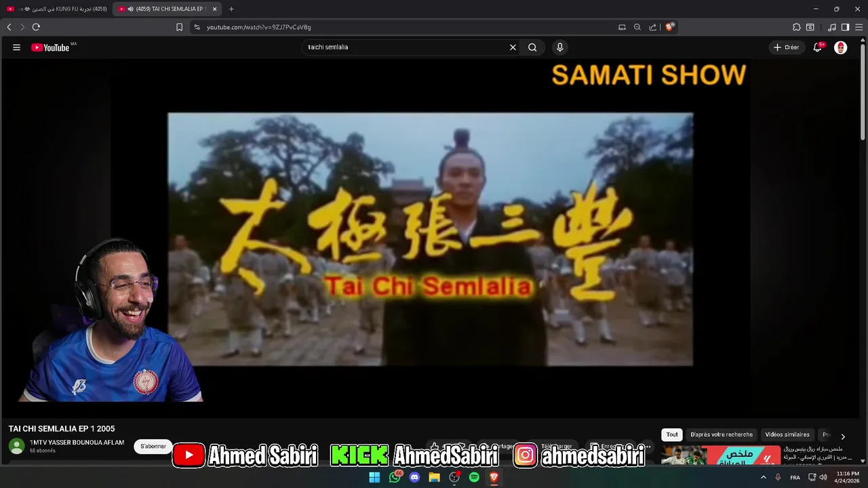Click the taskbar microphone indicator
The width and height of the screenshot is (868, 488).
pos(778,477)
